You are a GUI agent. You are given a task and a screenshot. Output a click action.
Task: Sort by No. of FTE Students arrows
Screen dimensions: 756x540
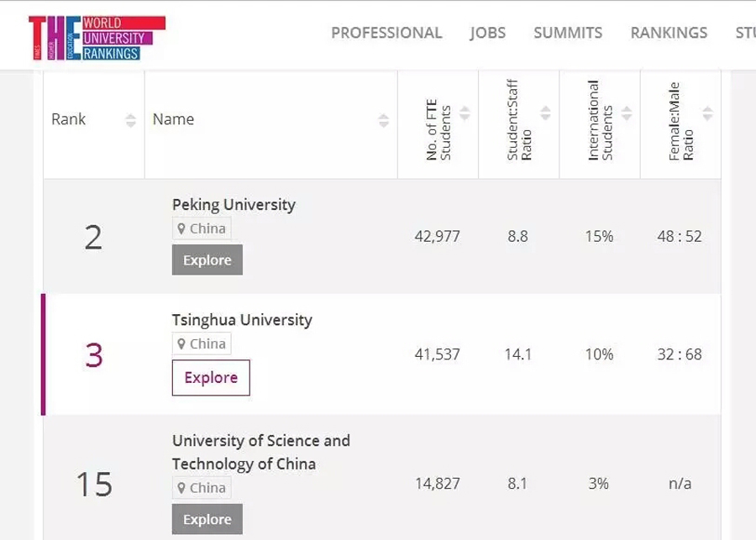[x=465, y=113]
